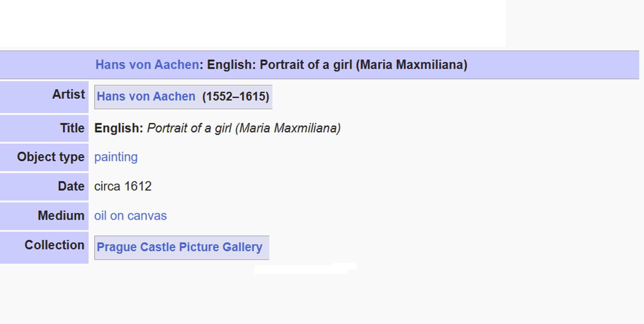Click the Object type row label
Image resolution: width=644 pixels, height=324 pixels.
(51, 157)
